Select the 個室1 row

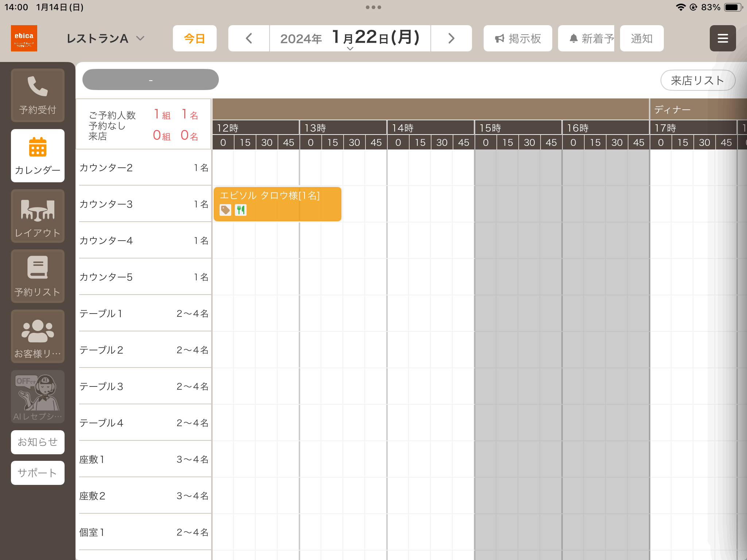coord(144,532)
